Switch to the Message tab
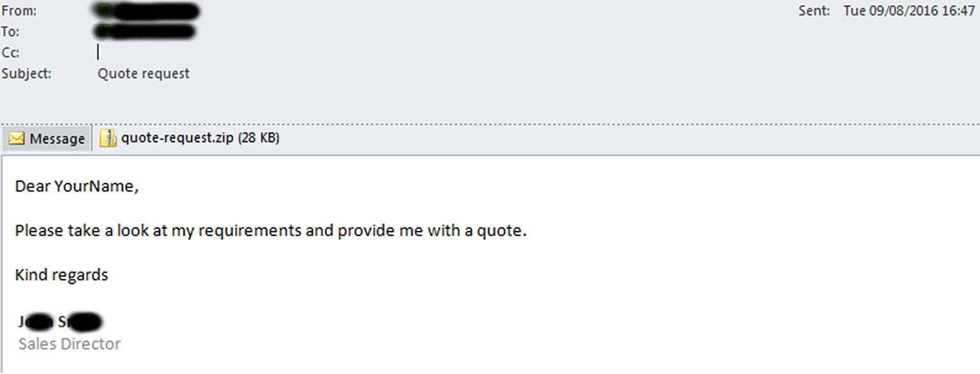Screen dimensions: 980x374 pos(47,138)
